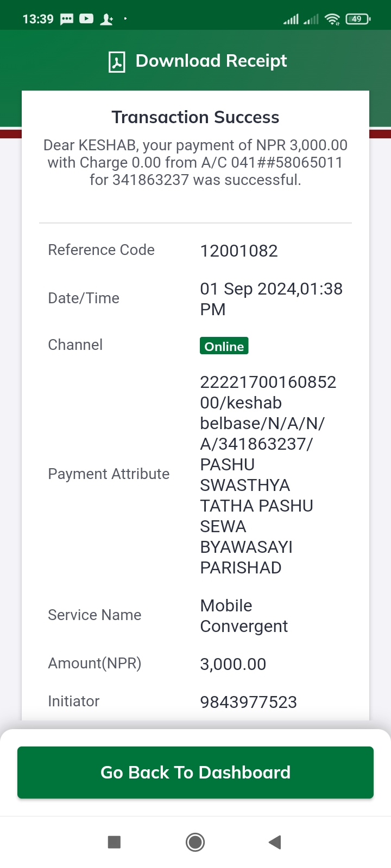Tap the amount value 3,000.00
391x868 pixels.
[233, 664]
